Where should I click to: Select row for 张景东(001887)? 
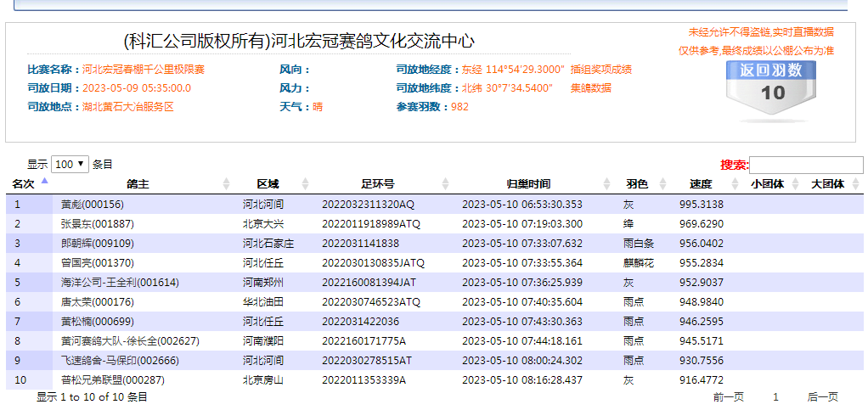click(97, 224)
